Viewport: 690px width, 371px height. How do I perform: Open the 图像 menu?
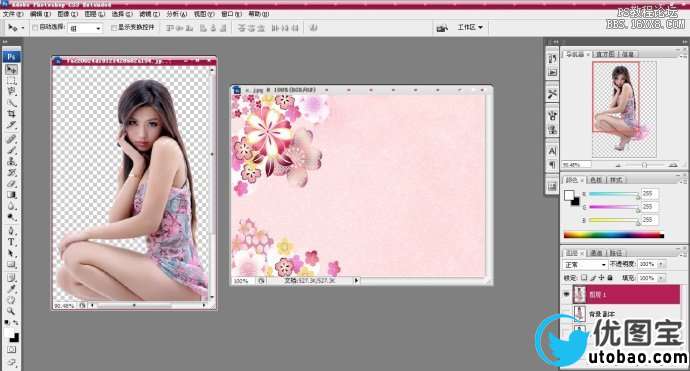coord(67,14)
